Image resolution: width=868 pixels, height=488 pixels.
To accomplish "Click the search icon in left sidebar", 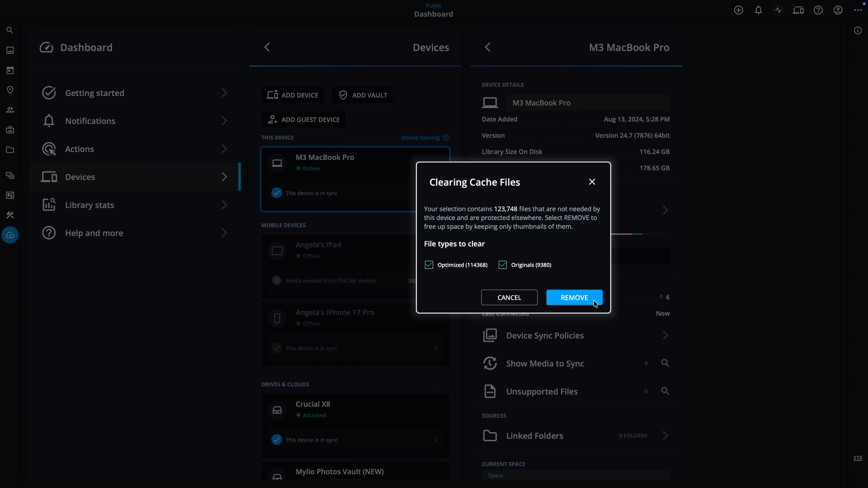I will pos(10,30).
